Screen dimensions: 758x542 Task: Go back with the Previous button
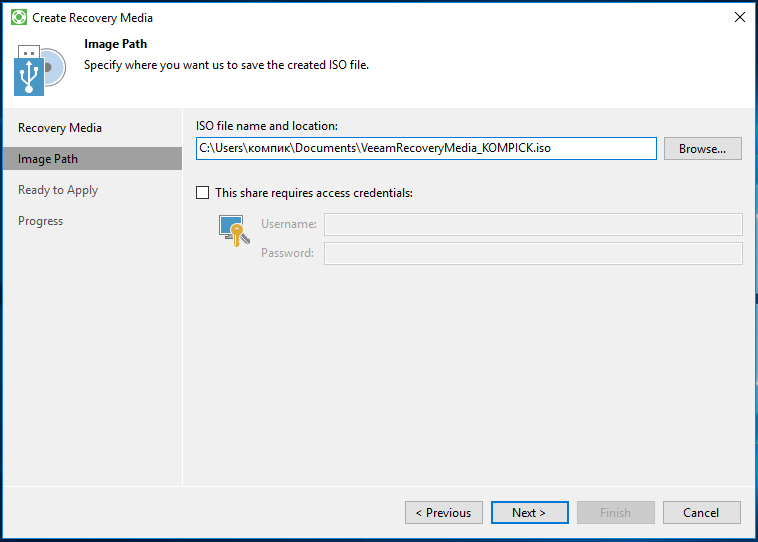click(444, 513)
